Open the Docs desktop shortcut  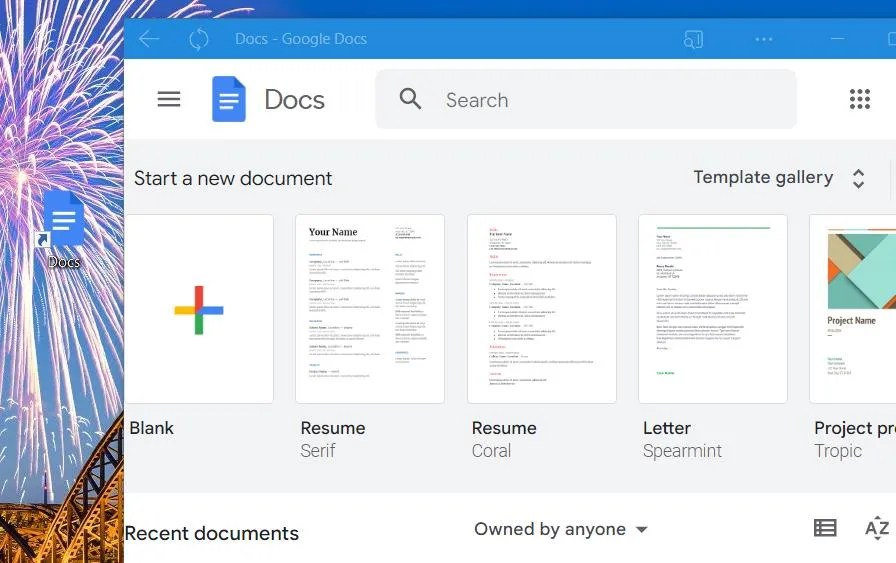[64, 229]
